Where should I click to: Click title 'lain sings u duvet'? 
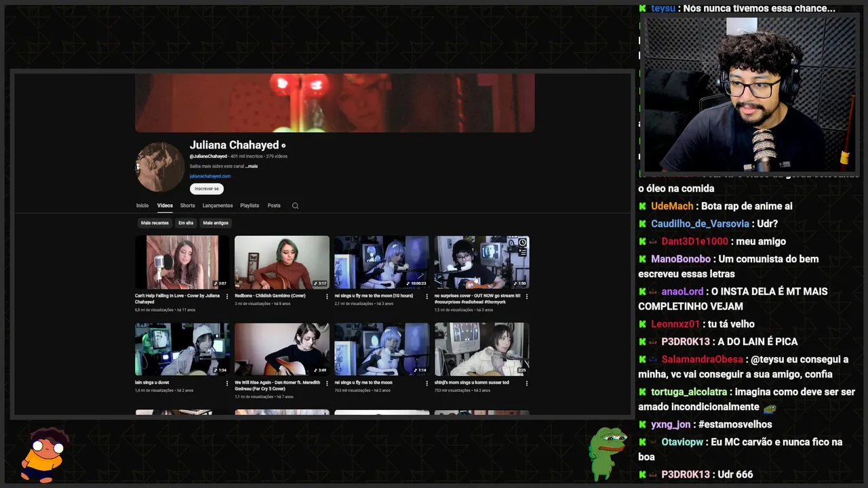[152, 383]
